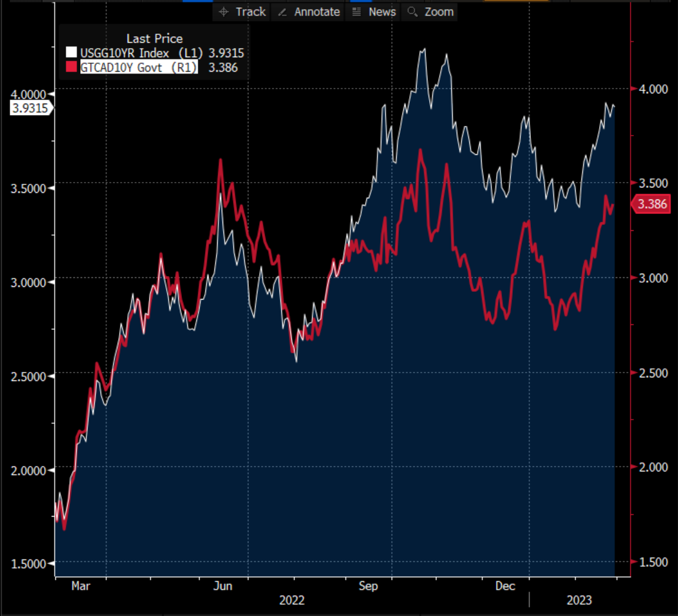Click the 2022 year axis label
678x616 pixels.
pos(293,600)
